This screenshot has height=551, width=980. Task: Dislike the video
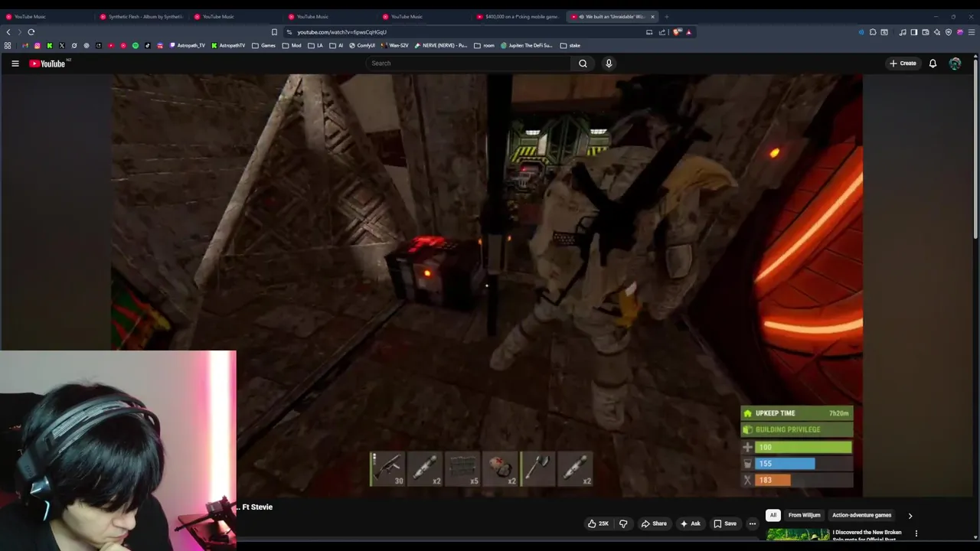click(x=623, y=523)
